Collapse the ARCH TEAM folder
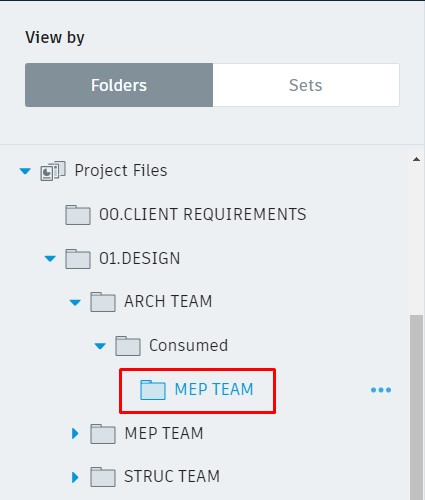Viewport: 425px width, 500px height. pyautogui.click(x=75, y=303)
